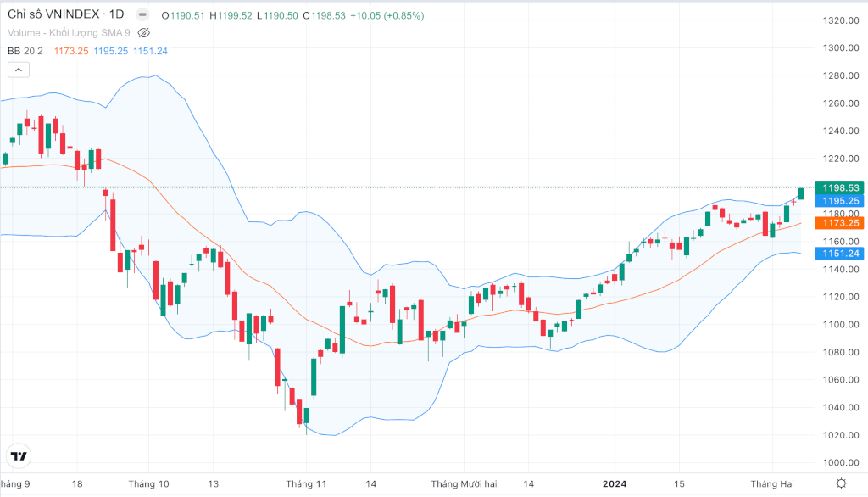Click the 1140.00 price axis label
868x497 pixels.
click(841, 269)
